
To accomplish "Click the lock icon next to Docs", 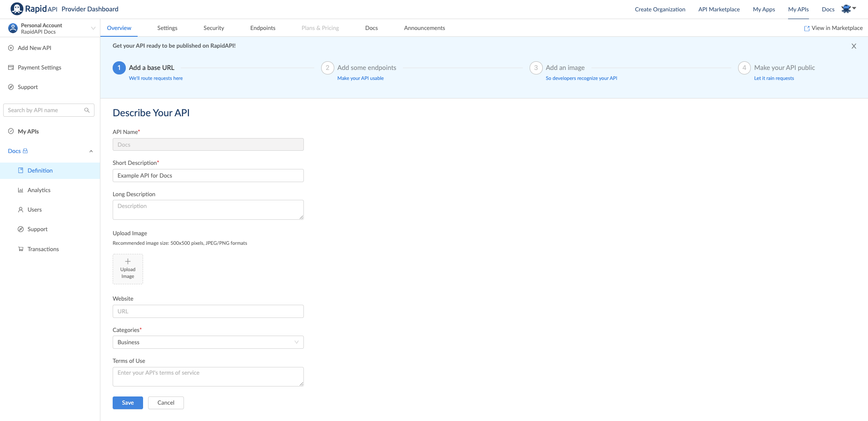I will pyautogui.click(x=25, y=151).
